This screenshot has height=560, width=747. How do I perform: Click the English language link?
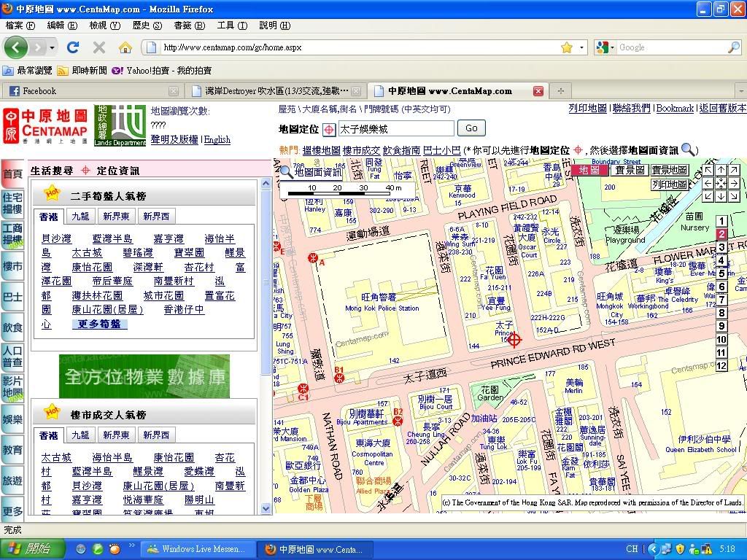[x=217, y=139]
